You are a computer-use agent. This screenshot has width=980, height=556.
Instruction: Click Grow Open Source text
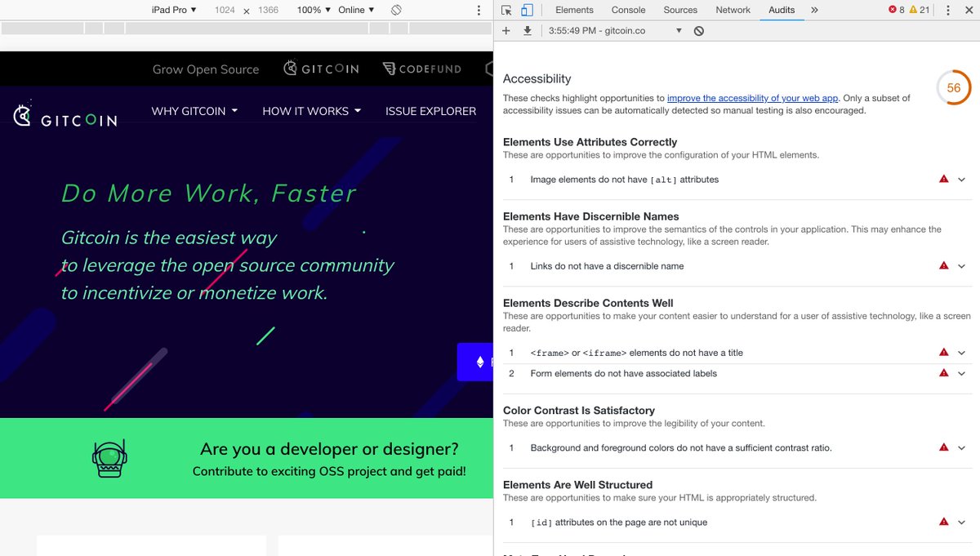[x=206, y=69]
